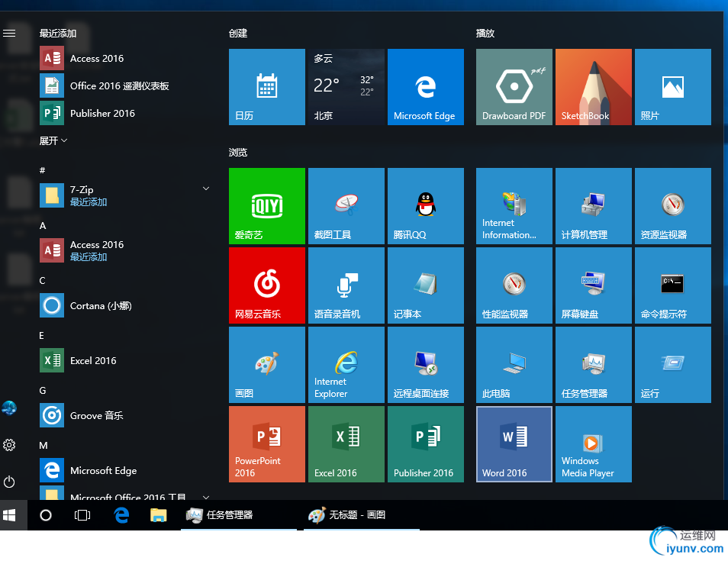Launch 腾讯QQ from the tiles
728x561 pixels.
click(425, 206)
